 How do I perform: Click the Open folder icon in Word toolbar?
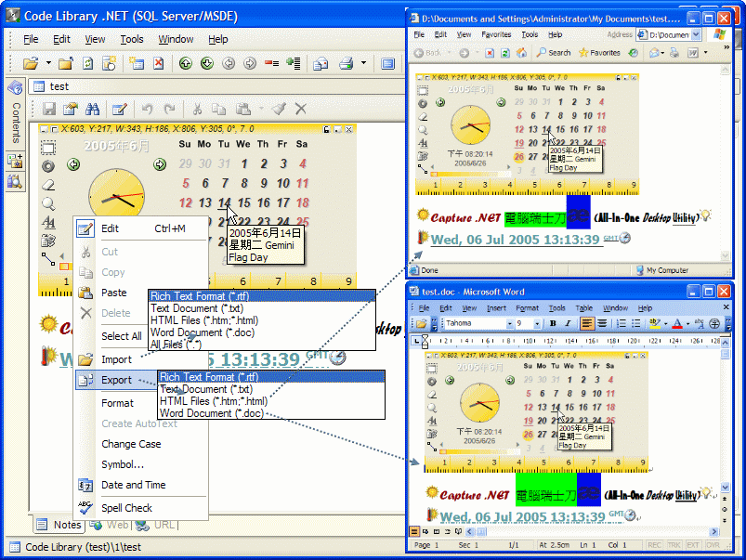pyautogui.click(x=421, y=323)
